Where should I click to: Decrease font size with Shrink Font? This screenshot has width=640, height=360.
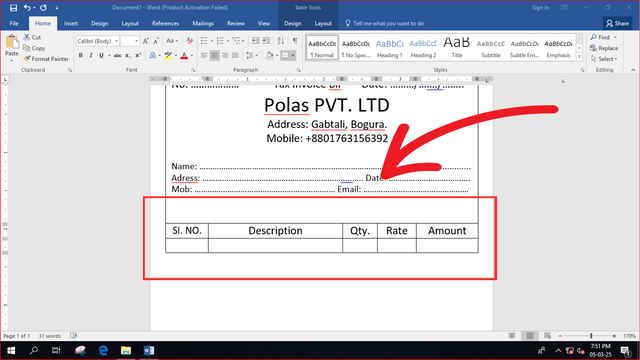tap(156, 41)
